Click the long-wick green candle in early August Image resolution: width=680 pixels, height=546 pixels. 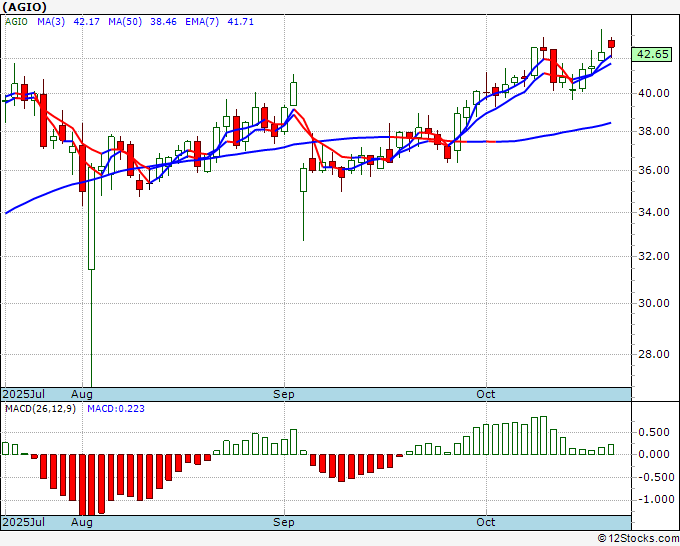pyautogui.click(x=92, y=218)
